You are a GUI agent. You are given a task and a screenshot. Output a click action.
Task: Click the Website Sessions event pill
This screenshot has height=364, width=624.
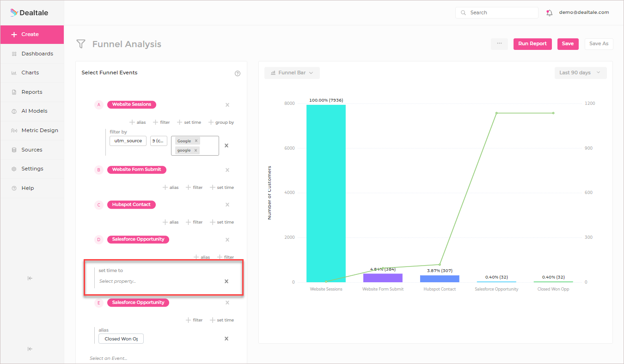tap(132, 105)
